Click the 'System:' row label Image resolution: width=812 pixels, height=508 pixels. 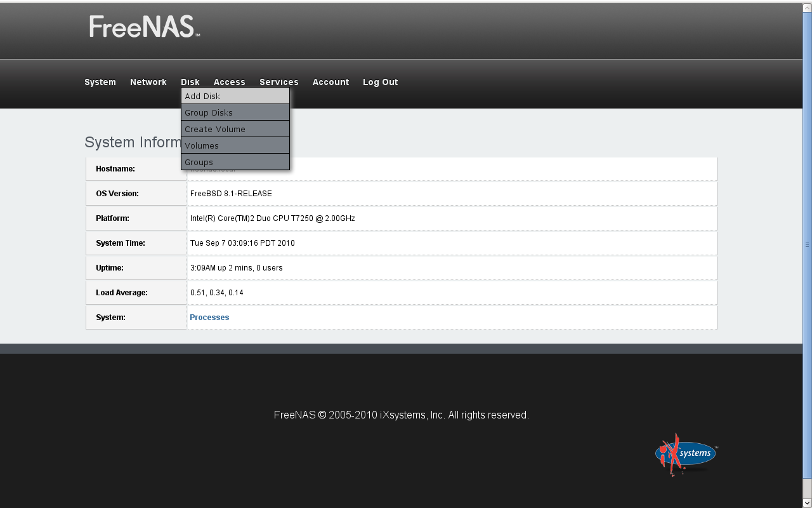110,317
